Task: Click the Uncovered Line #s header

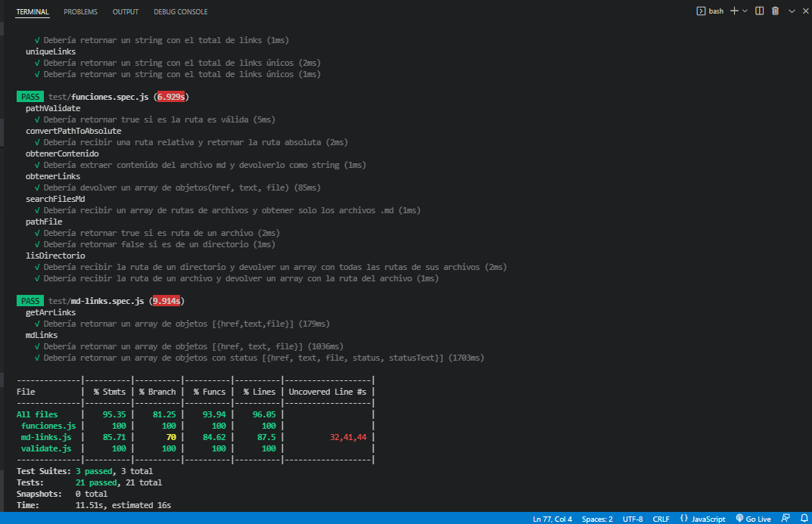Action: coord(327,392)
